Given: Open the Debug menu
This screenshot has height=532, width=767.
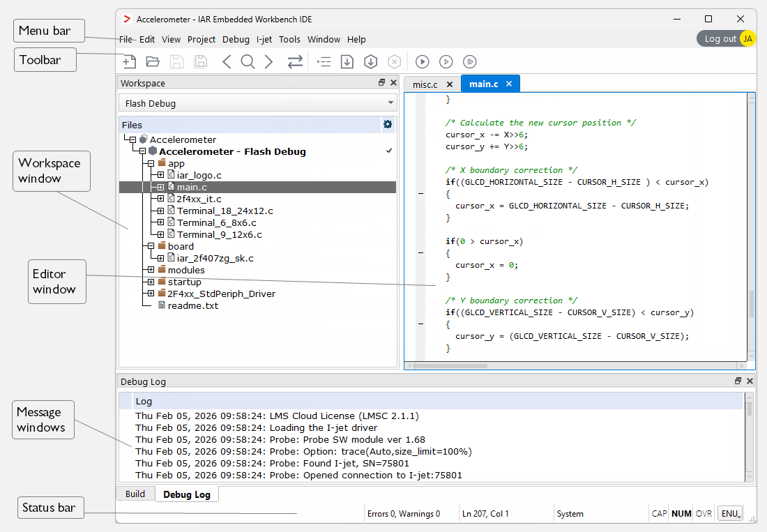Looking at the screenshot, I should [236, 39].
